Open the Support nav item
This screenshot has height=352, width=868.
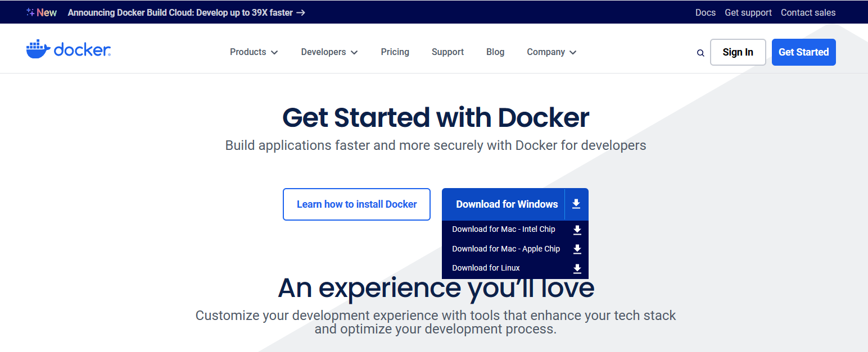[x=447, y=52]
